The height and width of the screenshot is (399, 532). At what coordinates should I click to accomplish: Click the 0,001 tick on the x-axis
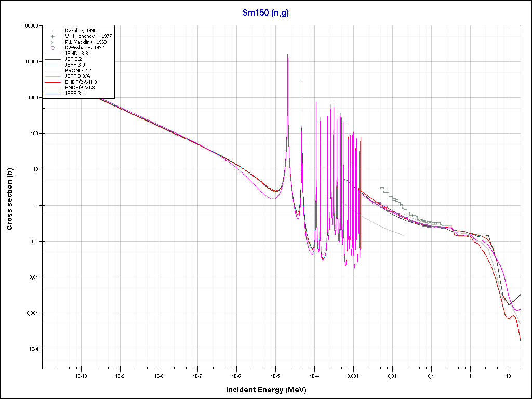point(353,375)
